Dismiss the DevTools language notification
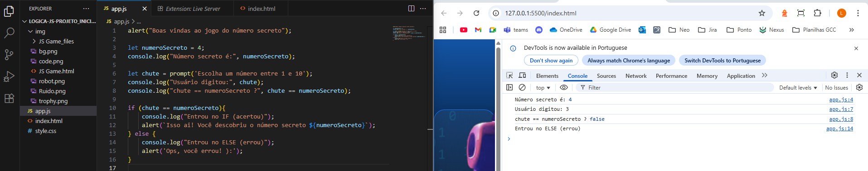Screen dimensions: 868x171 pyautogui.click(x=856, y=48)
